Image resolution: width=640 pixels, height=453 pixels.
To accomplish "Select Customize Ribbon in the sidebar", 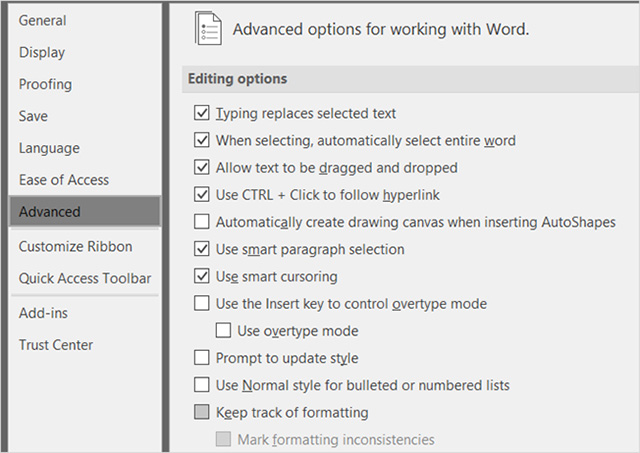I will point(75,246).
